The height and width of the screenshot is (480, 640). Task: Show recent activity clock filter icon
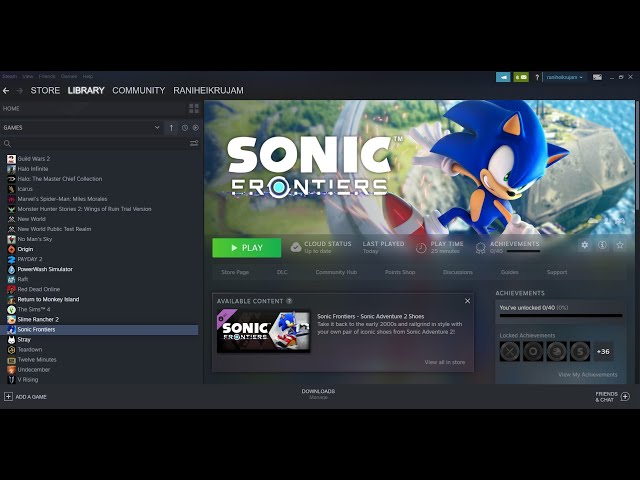click(185, 128)
